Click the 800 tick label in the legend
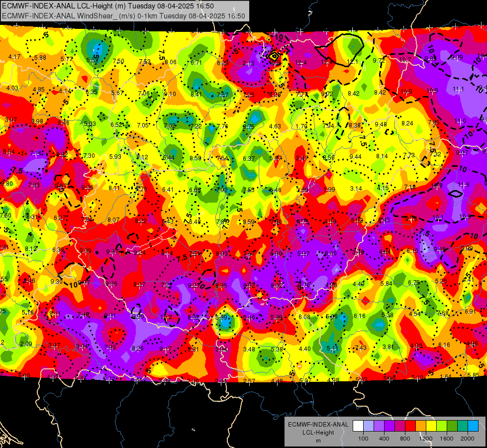 pos(405,439)
